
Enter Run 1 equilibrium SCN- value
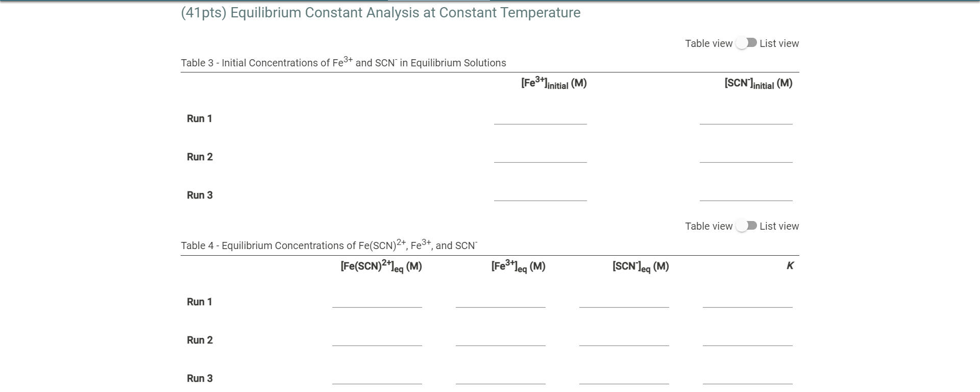click(x=624, y=304)
